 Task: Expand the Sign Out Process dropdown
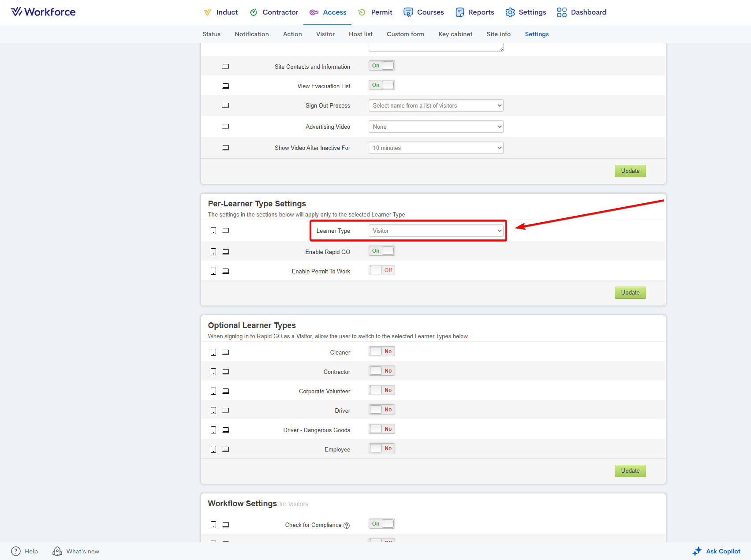point(436,105)
